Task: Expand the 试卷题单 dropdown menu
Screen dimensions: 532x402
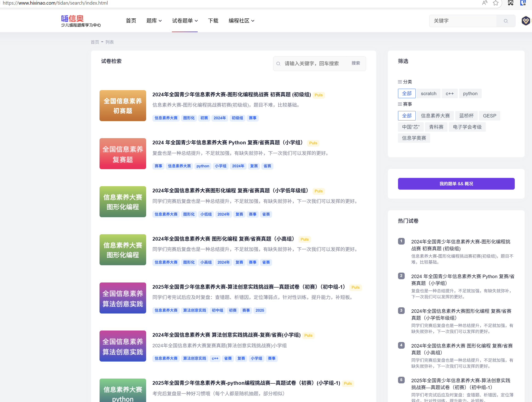Action: click(185, 21)
